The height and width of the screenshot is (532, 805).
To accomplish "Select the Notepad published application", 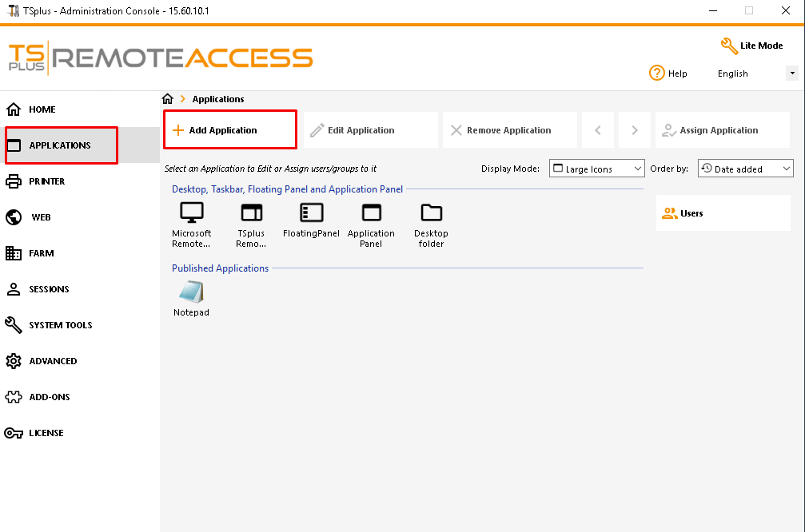I will pos(192,293).
